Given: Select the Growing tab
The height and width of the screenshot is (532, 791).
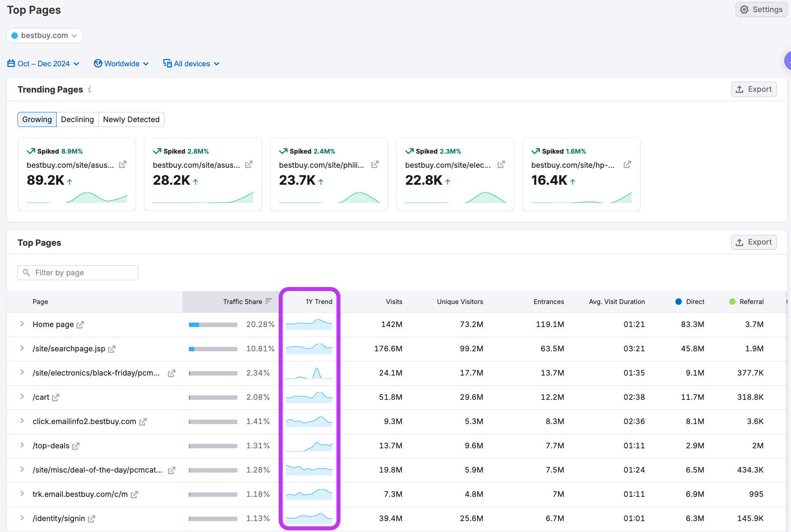Looking at the screenshot, I should (37, 119).
